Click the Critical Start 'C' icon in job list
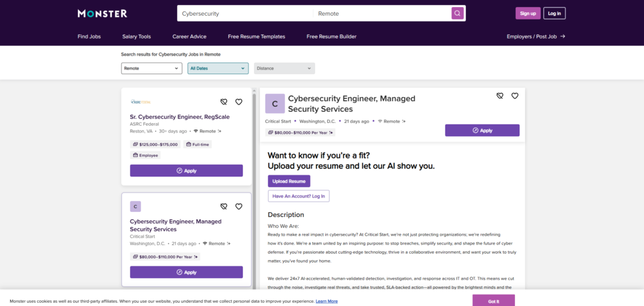 pyautogui.click(x=135, y=206)
